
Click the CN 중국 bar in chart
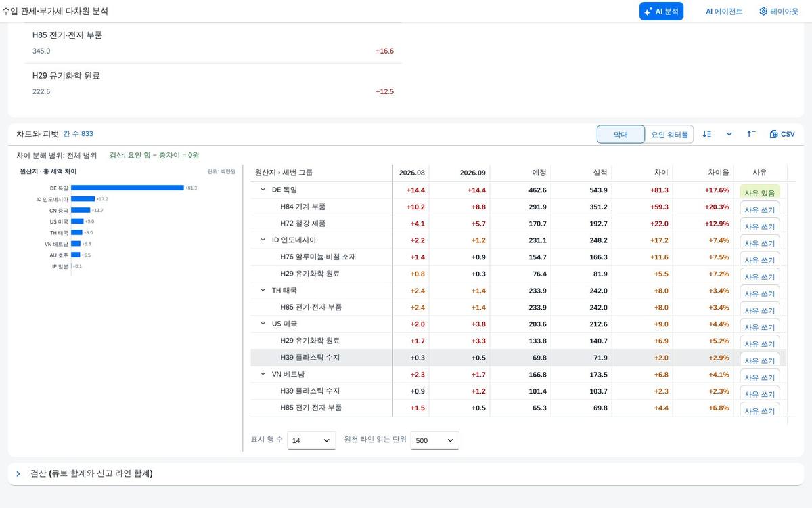[81, 210]
